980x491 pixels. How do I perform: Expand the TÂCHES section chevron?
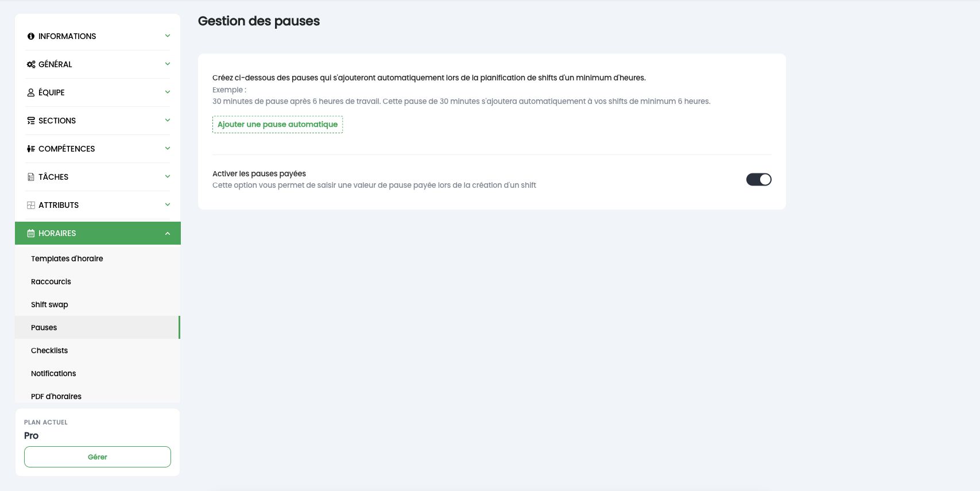click(x=168, y=176)
